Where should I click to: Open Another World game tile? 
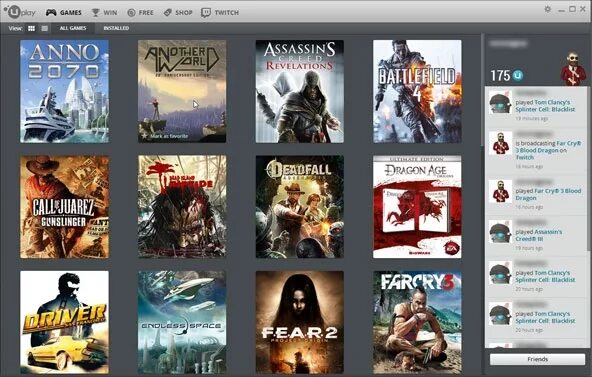182,91
